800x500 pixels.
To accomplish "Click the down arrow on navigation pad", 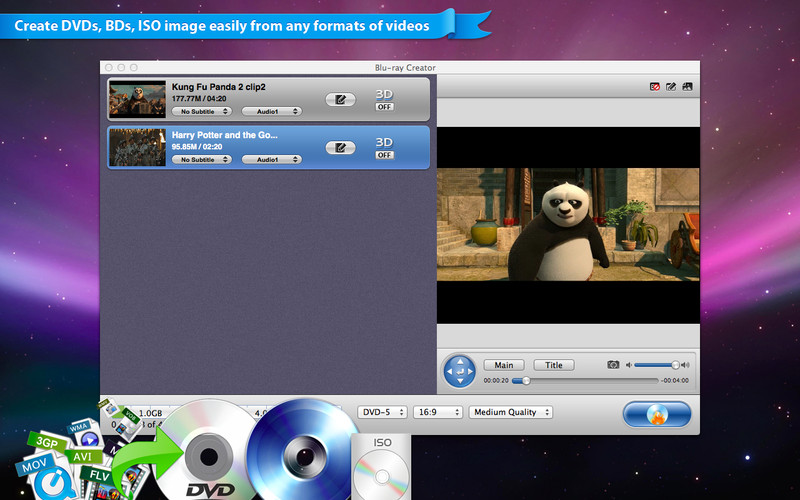I will [x=460, y=381].
